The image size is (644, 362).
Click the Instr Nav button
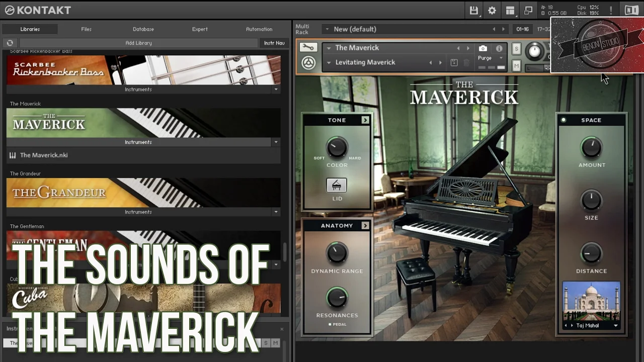point(274,43)
